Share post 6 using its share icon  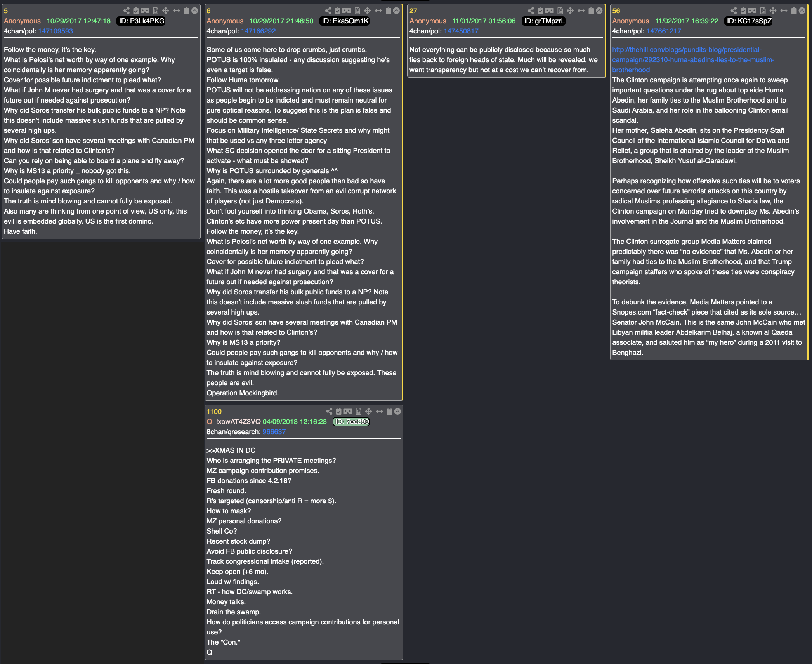(x=328, y=10)
